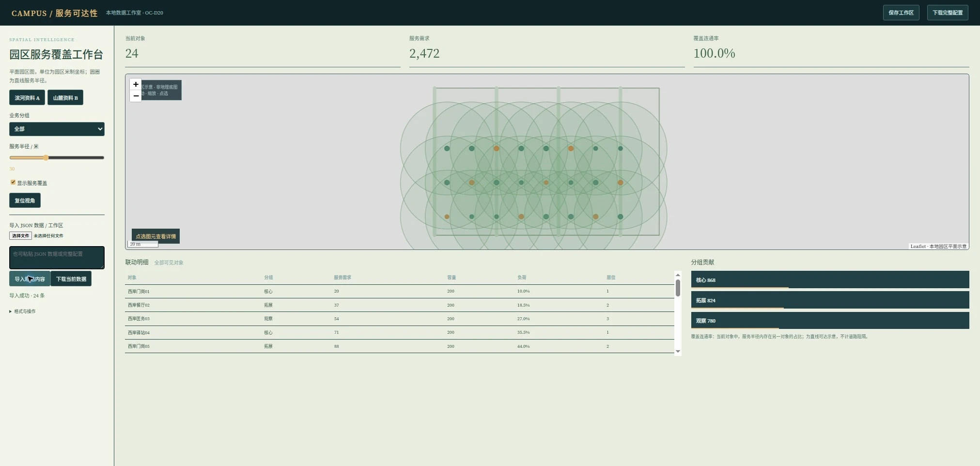Viewport: 980px width, 466px height.
Task: Click the 核心 868 contribution bar
Action: [x=830, y=280]
